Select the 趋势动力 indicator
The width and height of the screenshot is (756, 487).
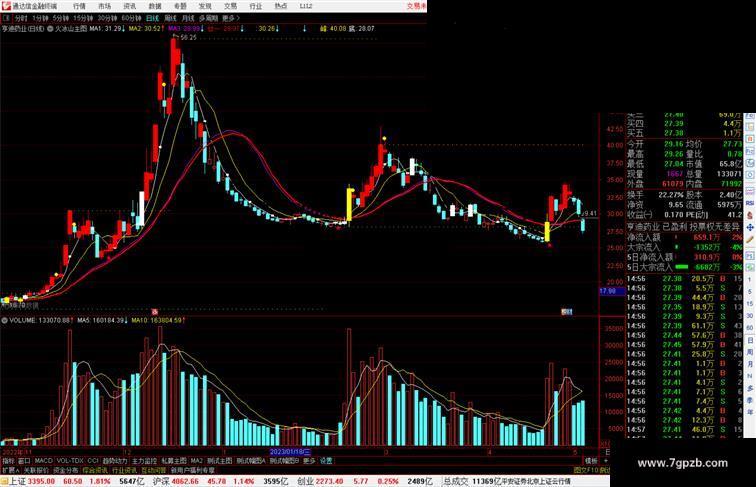pyautogui.click(x=115, y=461)
